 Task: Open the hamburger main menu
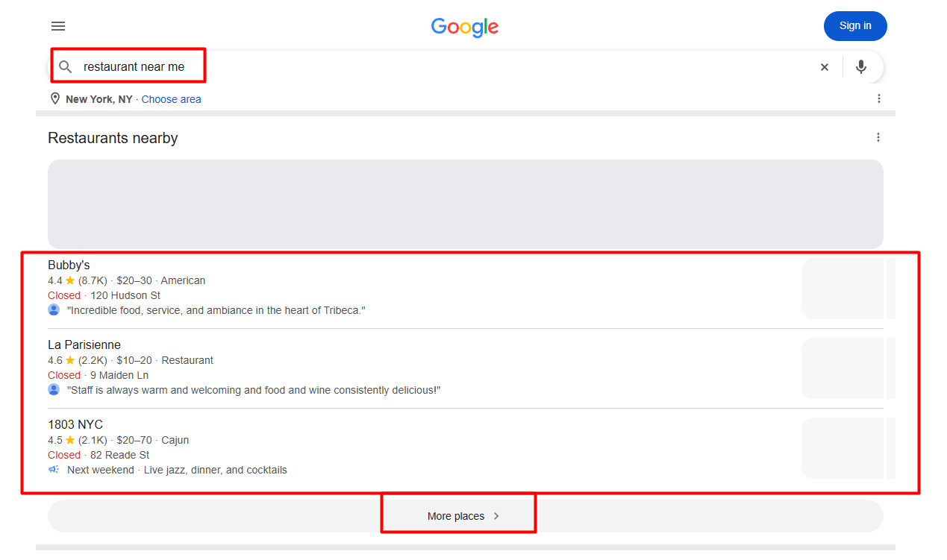58,26
